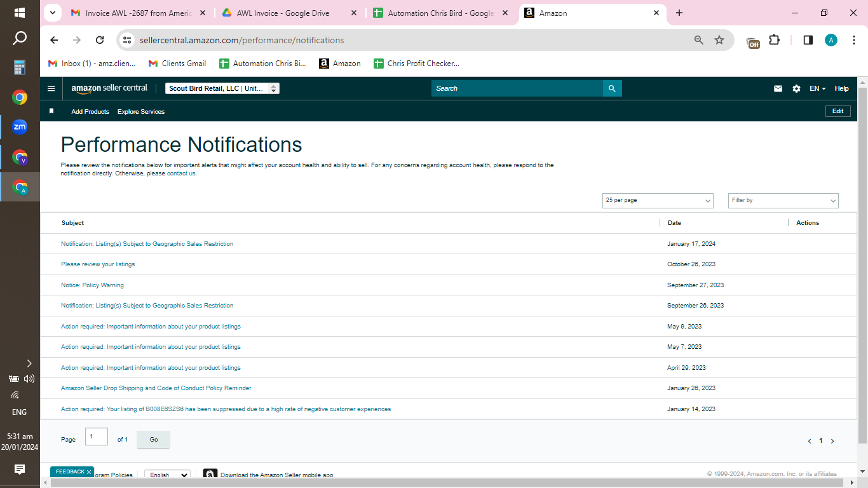Click the previous page arrow in pagination
Image resolution: width=868 pixels, height=488 pixels.
(810, 441)
